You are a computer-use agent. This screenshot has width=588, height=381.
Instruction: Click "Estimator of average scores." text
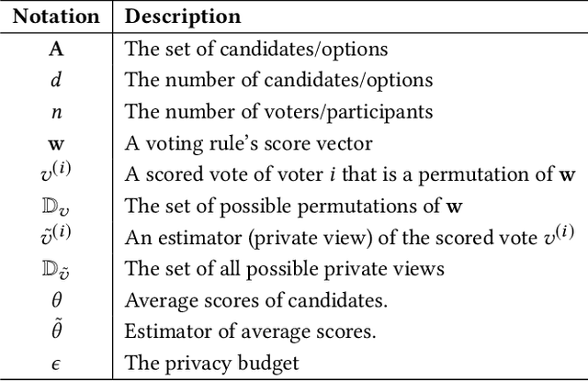226,331
